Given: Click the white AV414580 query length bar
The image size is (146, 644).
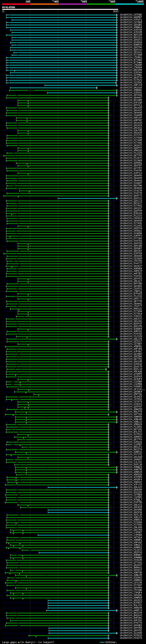Looking at the screenshot, I should pyautogui.click(x=60, y=10).
